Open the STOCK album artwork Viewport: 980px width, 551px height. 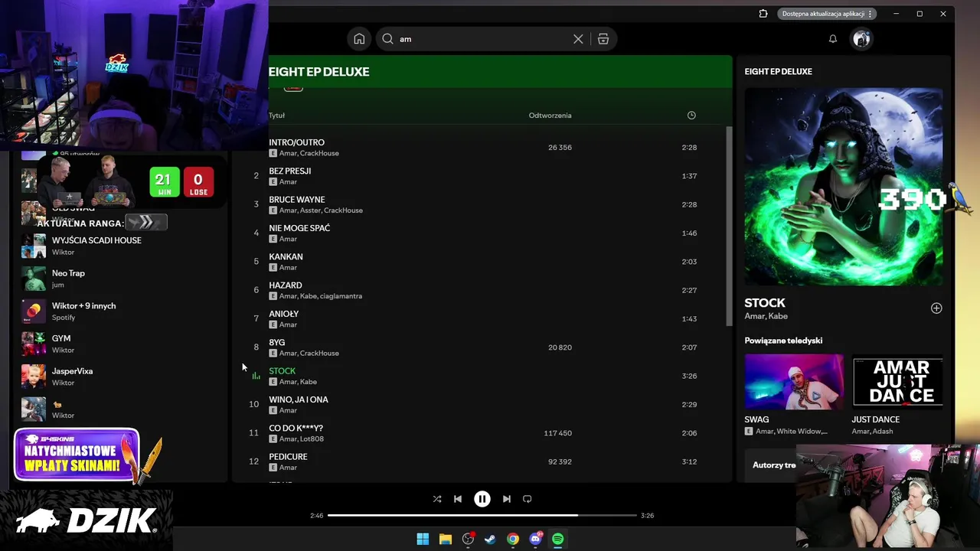point(844,187)
